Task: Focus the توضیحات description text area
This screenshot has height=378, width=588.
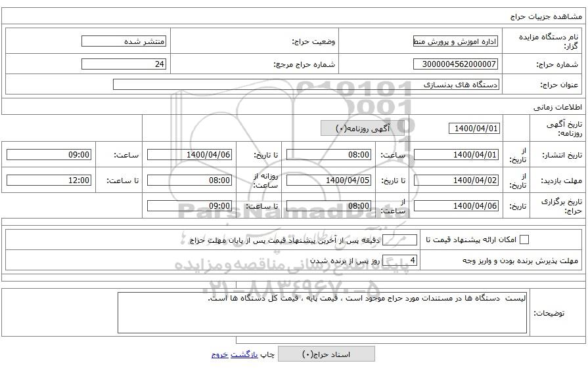Action: pyautogui.click(x=323, y=313)
